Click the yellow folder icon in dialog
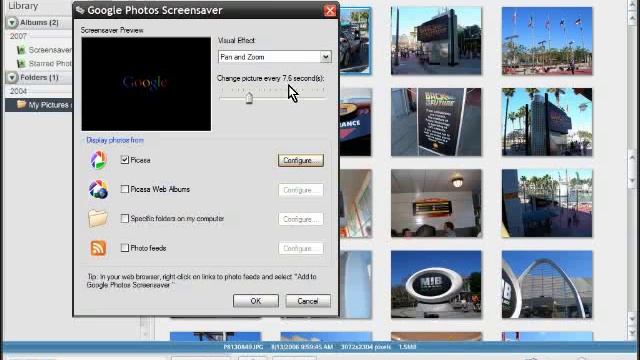 (x=98, y=218)
